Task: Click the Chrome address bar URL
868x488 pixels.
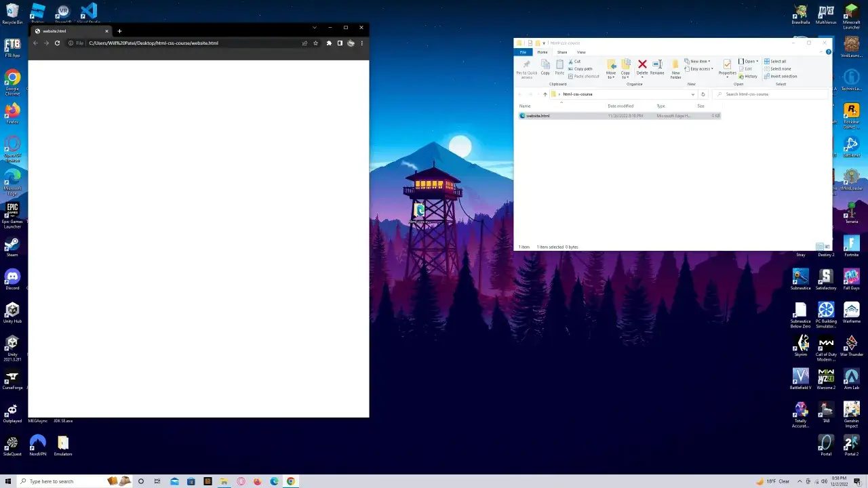Action: (x=153, y=43)
